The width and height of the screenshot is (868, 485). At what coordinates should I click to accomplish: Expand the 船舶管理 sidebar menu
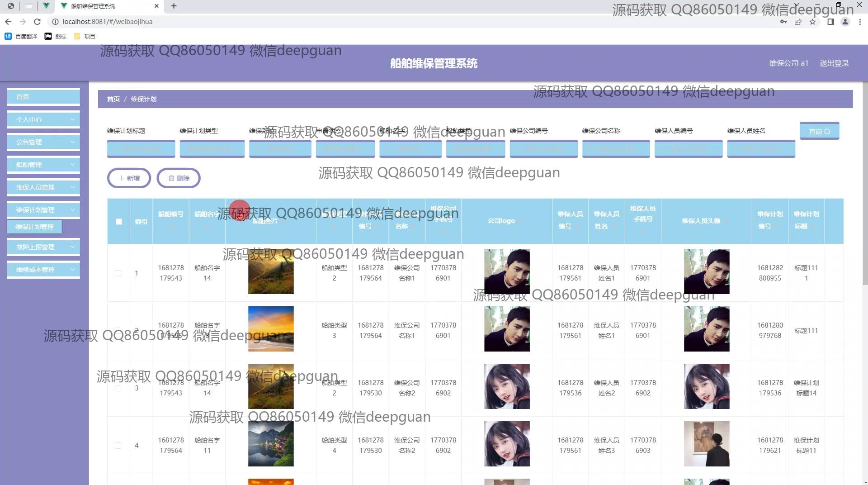[x=43, y=165]
